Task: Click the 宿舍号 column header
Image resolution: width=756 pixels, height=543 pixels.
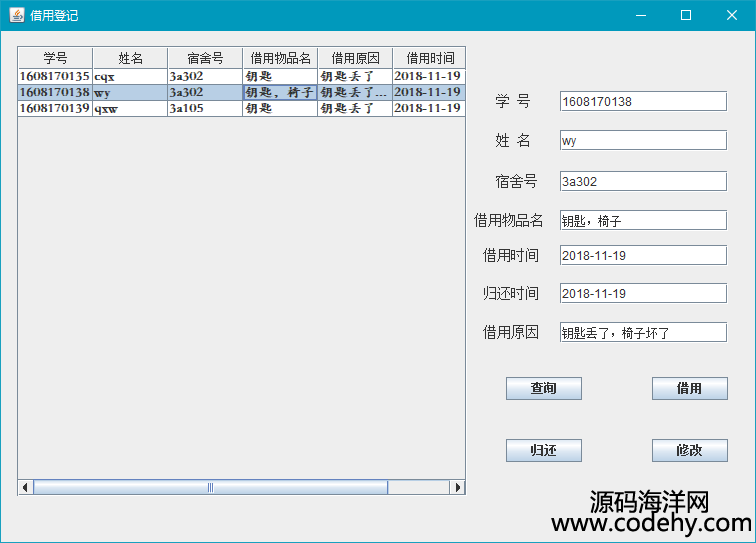Action: tap(205, 58)
